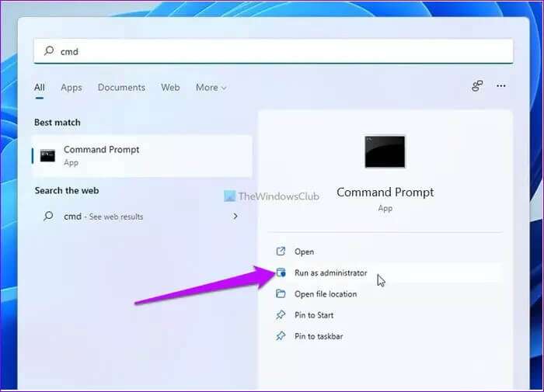This screenshot has width=544, height=392.
Task: Open the three-dot options menu
Action: 501,85
